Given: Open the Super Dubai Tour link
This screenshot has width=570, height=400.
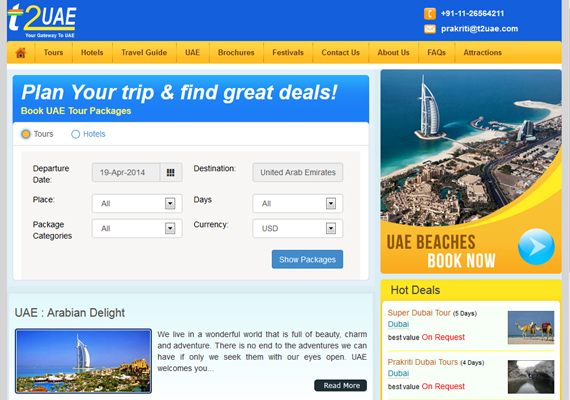Looking at the screenshot, I should pos(419,313).
